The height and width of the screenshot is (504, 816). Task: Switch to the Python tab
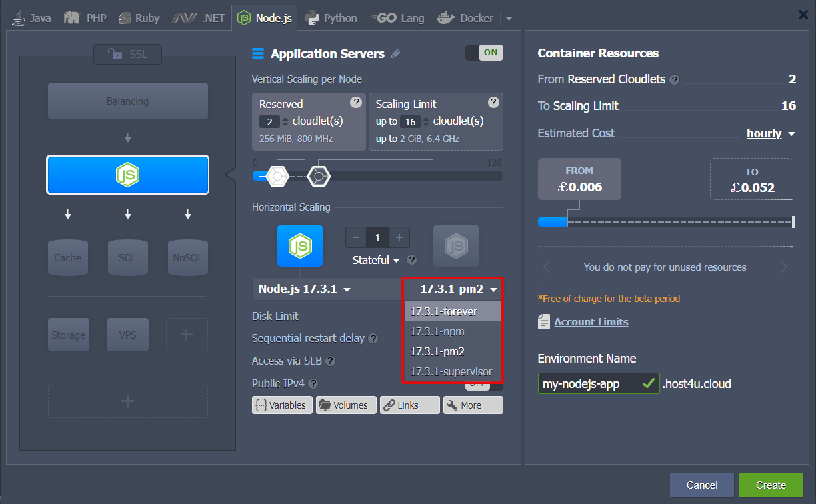point(331,17)
